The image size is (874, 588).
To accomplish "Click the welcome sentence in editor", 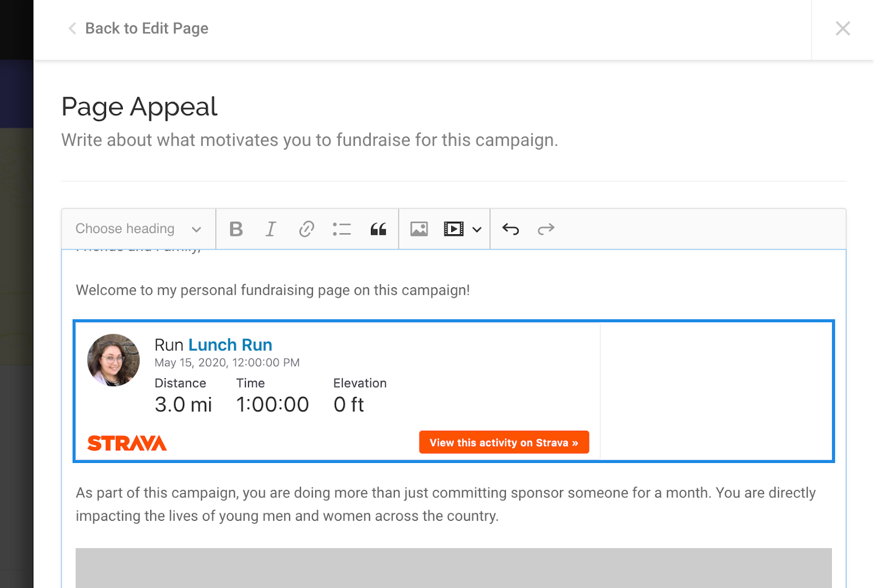I will 273,290.
